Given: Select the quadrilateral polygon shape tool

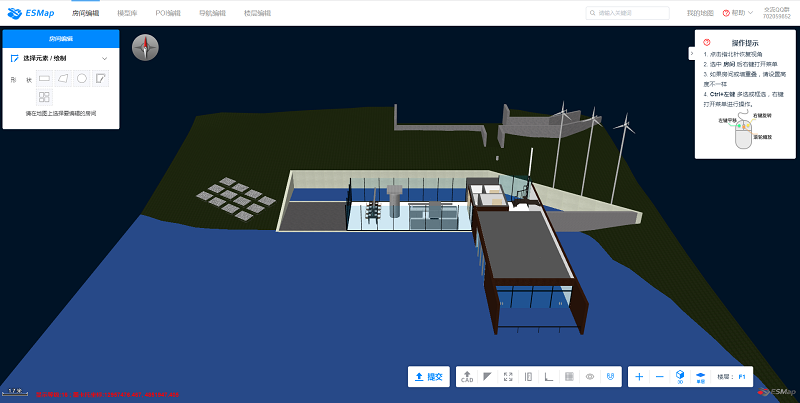Looking at the screenshot, I should (63, 79).
